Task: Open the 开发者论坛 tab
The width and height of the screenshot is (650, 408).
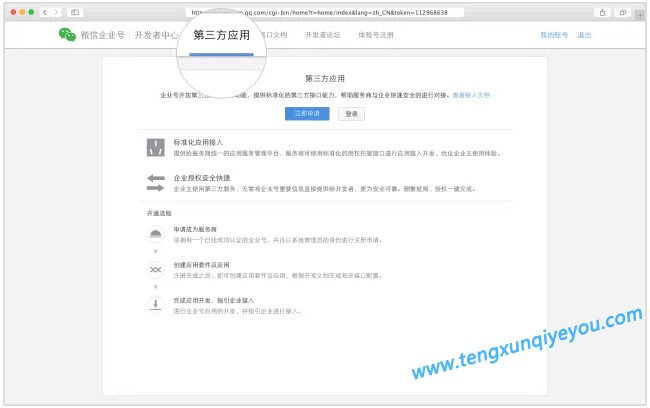Action: click(x=323, y=35)
